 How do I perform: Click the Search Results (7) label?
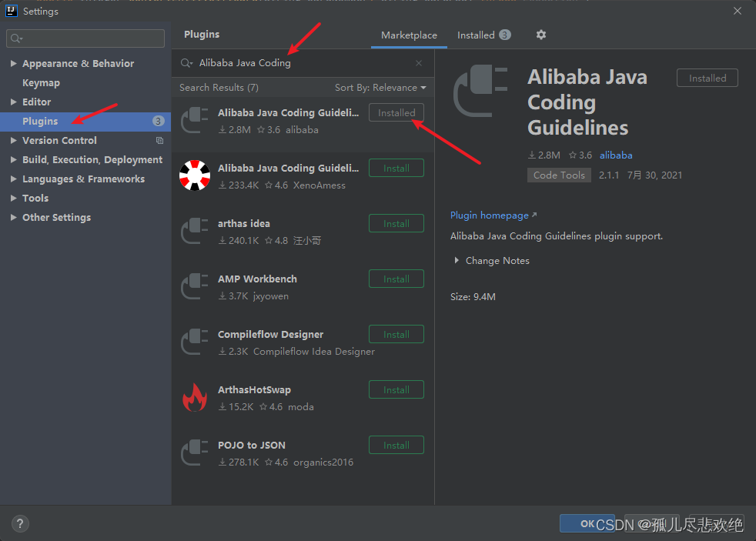[219, 88]
